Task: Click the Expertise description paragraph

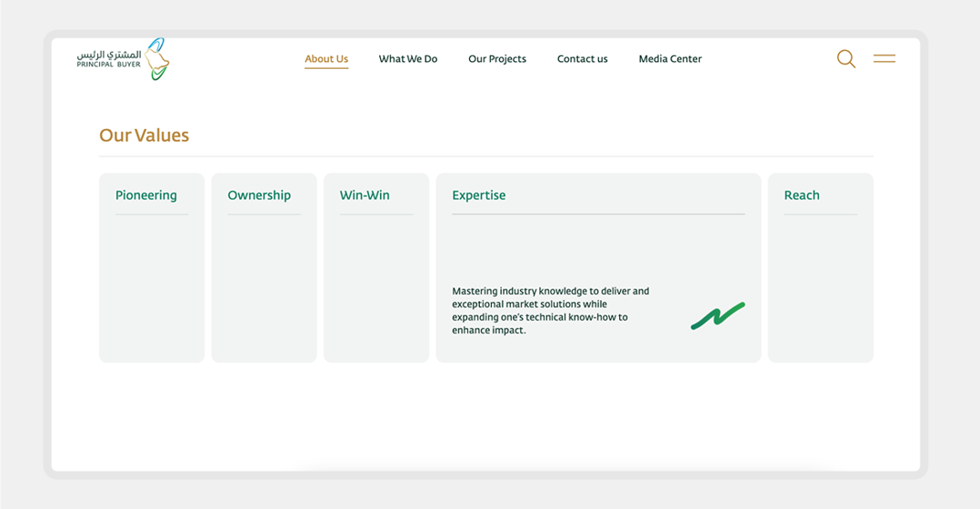Action: pos(550,311)
